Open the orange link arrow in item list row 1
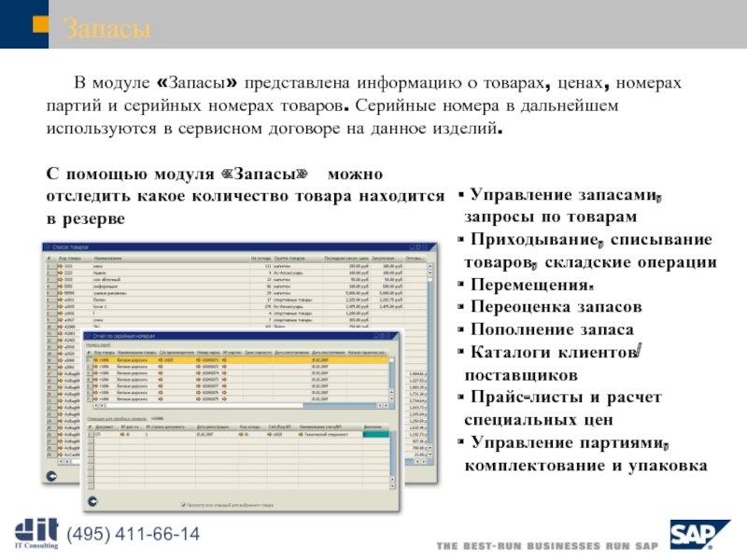 (61, 266)
